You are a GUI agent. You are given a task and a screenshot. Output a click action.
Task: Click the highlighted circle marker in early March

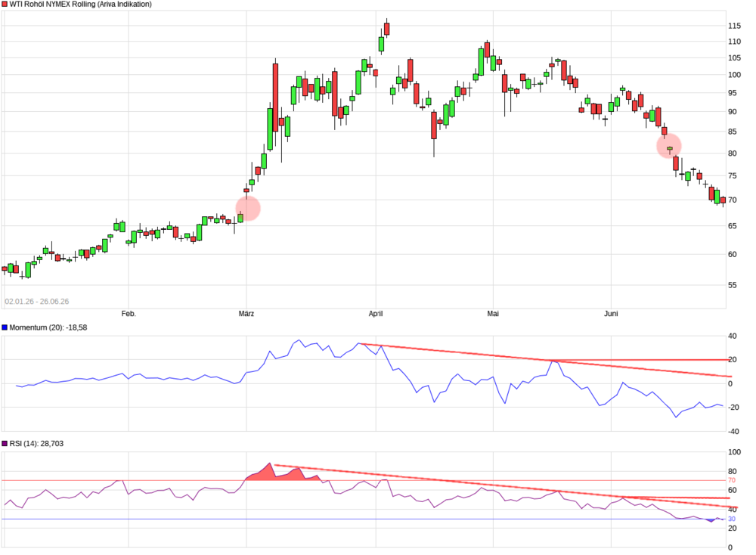[248, 209]
